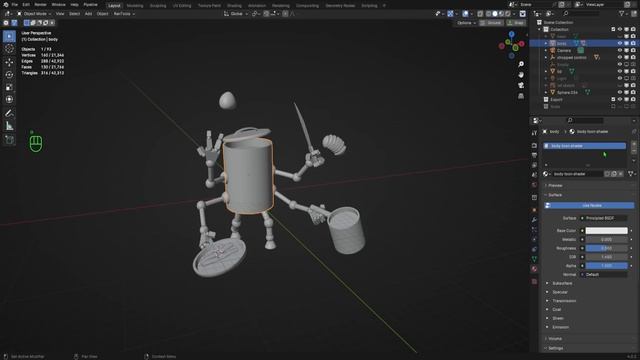Open the Object Mode dropdown
Screen dimensions: 640x360
tap(34, 14)
